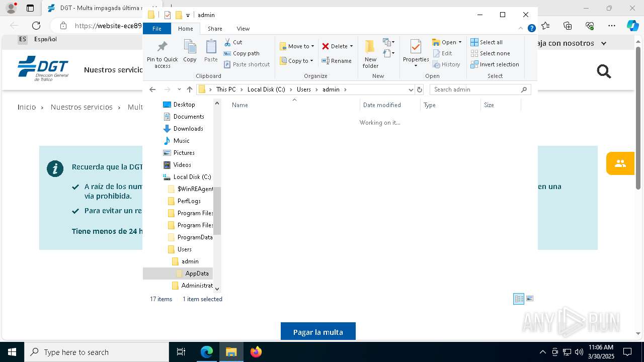
Task: Switch to Details view layout
Action: tap(519, 299)
